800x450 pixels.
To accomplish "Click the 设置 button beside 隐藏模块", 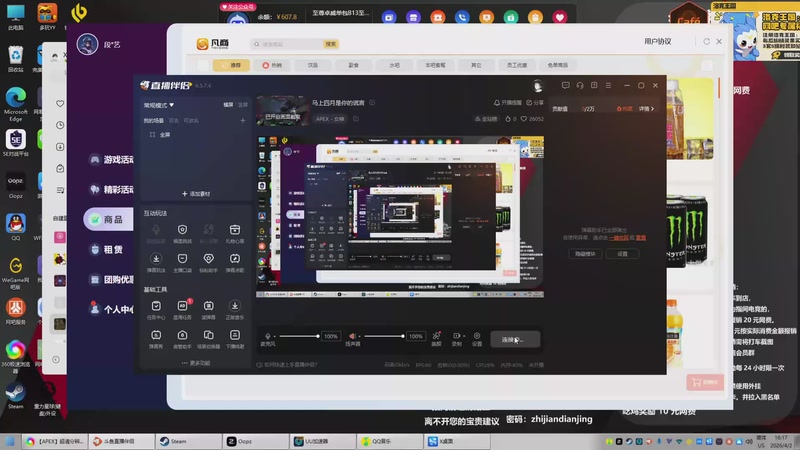I will pyautogui.click(x=622, y=254).
